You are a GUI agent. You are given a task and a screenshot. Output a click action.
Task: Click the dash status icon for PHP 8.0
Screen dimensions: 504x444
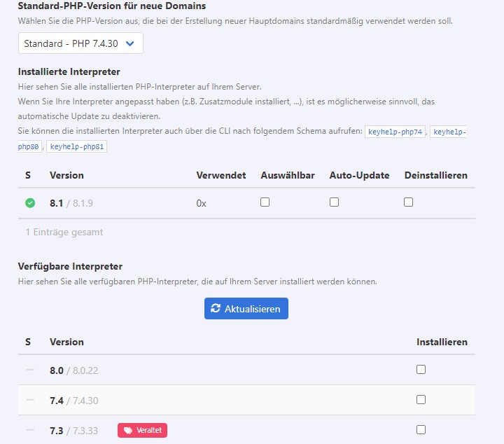[30, 370]
